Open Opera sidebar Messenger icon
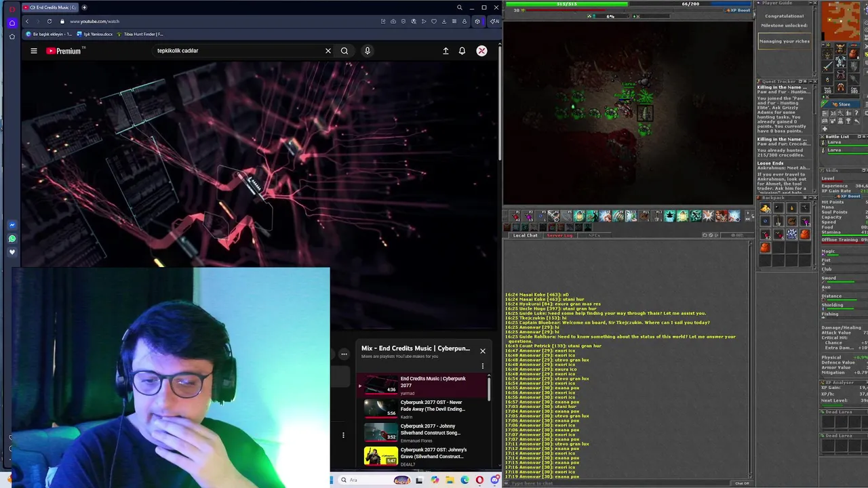The image size is (868, 488). (x=12, y=225)
